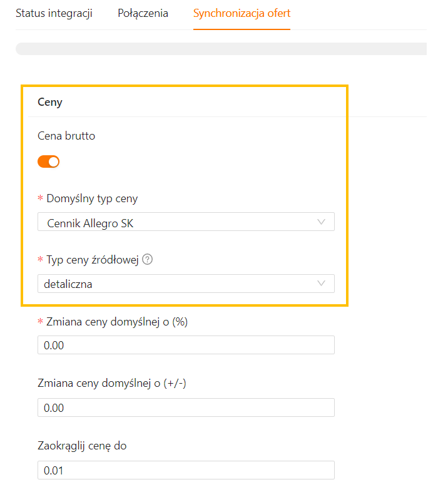The height and width of the screenshot is (497, 448).
Task: Select the Synchronizacja ofert tab
Action: (x=242, y=14)
